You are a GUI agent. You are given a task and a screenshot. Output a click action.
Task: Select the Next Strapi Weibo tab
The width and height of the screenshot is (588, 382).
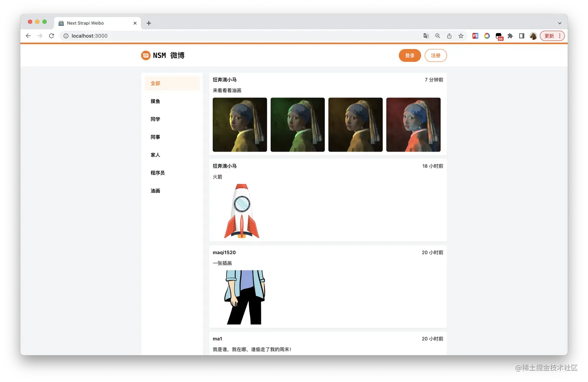(x=97, y=23)
